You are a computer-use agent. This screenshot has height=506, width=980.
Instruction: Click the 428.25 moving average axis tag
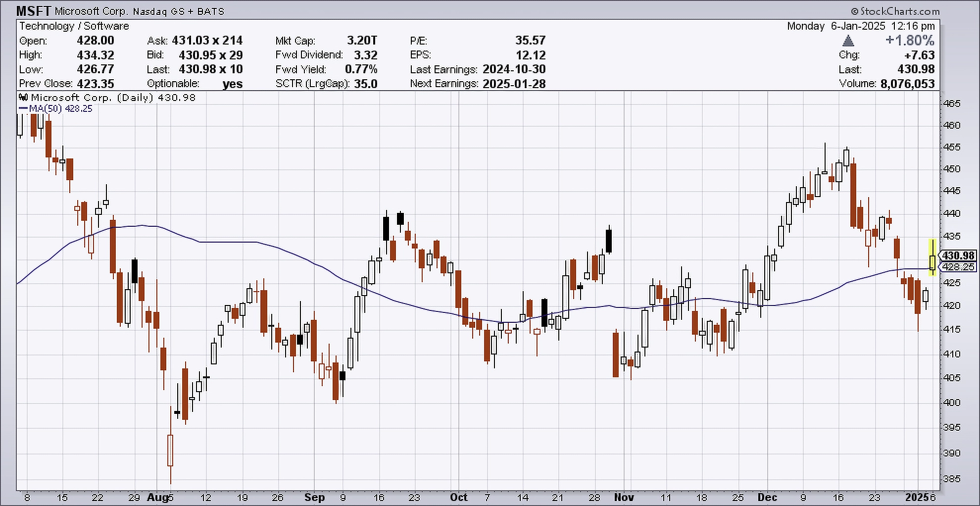[x=959, y=266]
